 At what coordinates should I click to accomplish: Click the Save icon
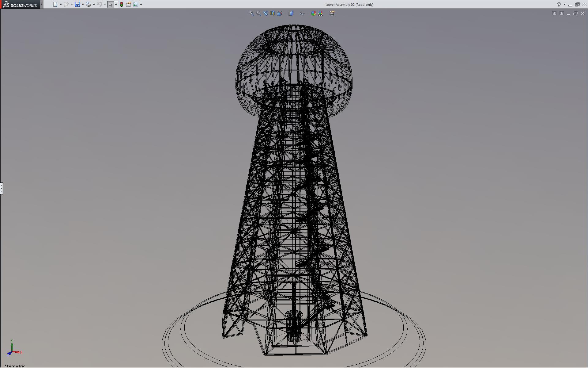77,4
